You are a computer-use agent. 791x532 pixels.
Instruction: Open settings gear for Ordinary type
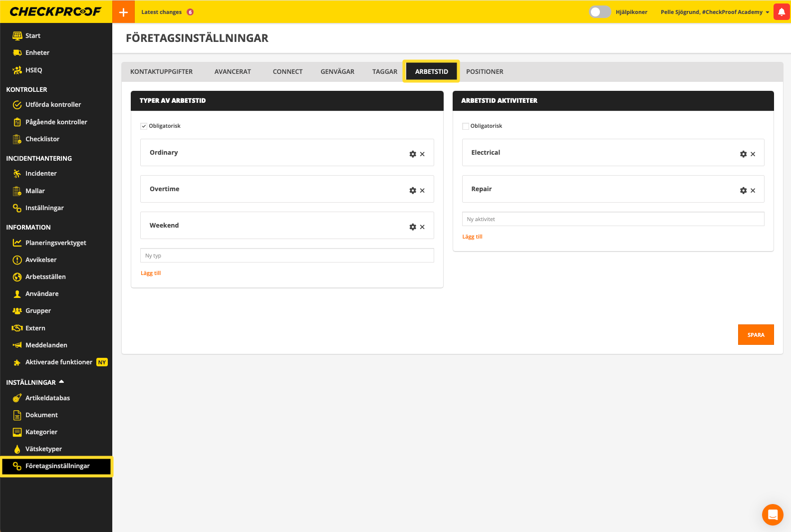click(413, 154)
